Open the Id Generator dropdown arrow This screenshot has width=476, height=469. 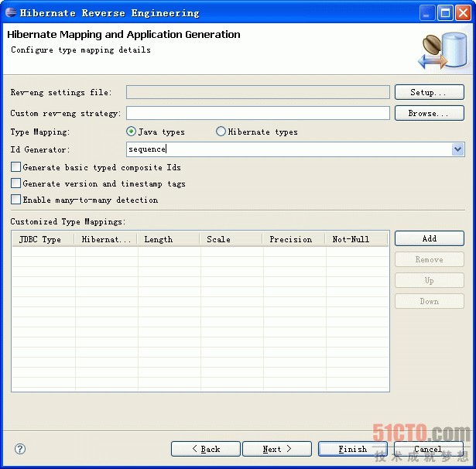pos(457,149)
